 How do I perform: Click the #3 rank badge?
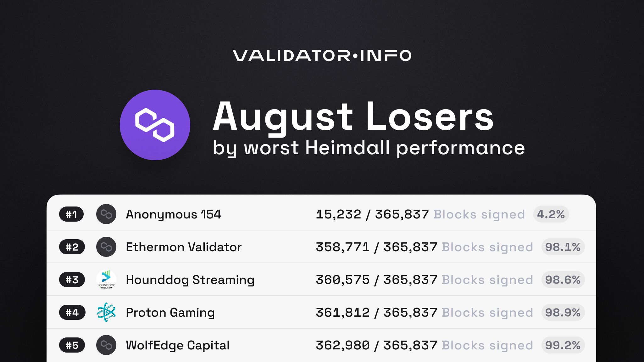point(72,280)
